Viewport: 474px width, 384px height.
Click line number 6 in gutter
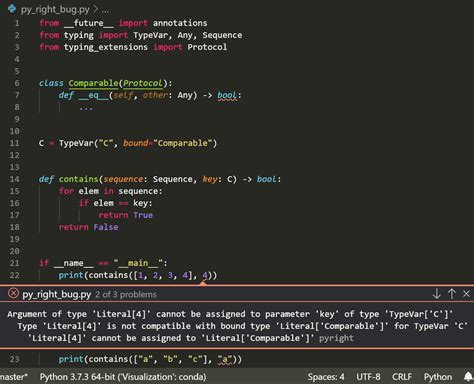pos(17,83)
